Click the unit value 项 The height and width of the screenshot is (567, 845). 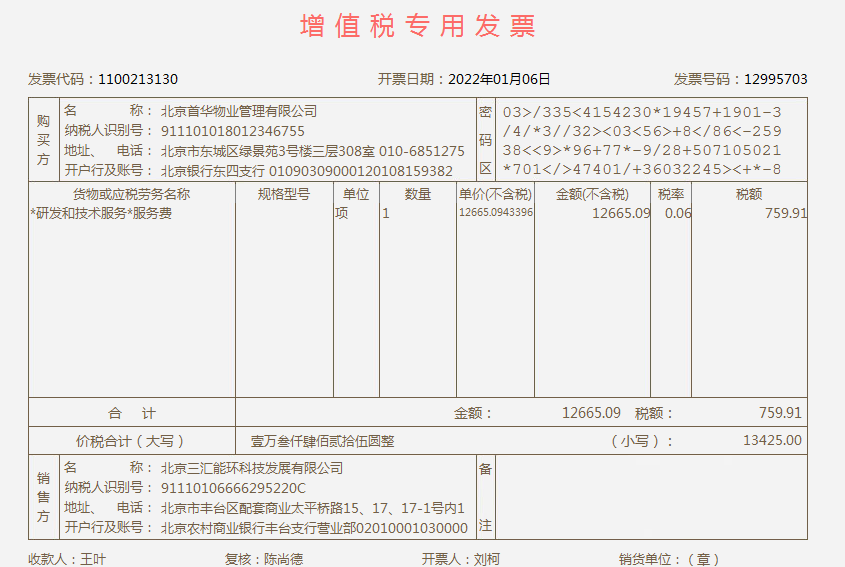[x=341, y=213]
